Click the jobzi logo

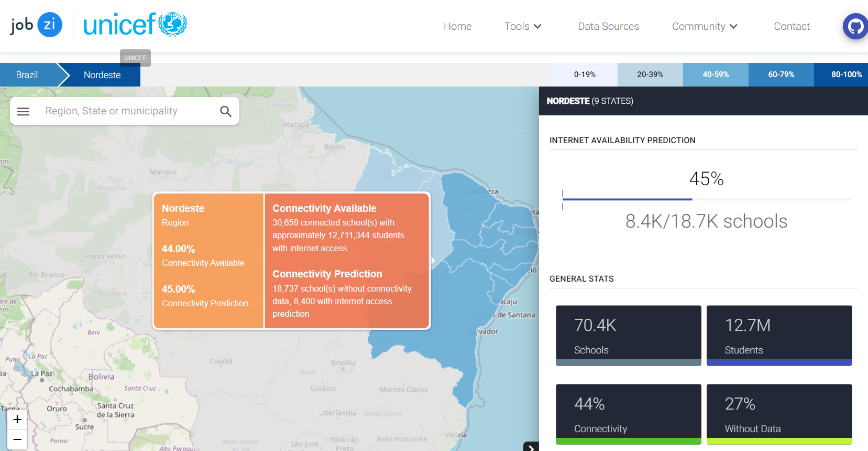point(36,25)
